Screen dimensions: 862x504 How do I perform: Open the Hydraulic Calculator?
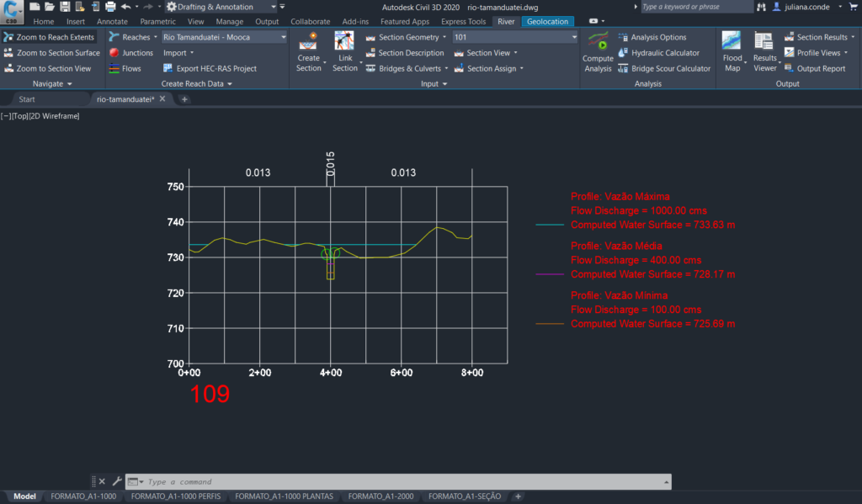click(x=659, y=53)
